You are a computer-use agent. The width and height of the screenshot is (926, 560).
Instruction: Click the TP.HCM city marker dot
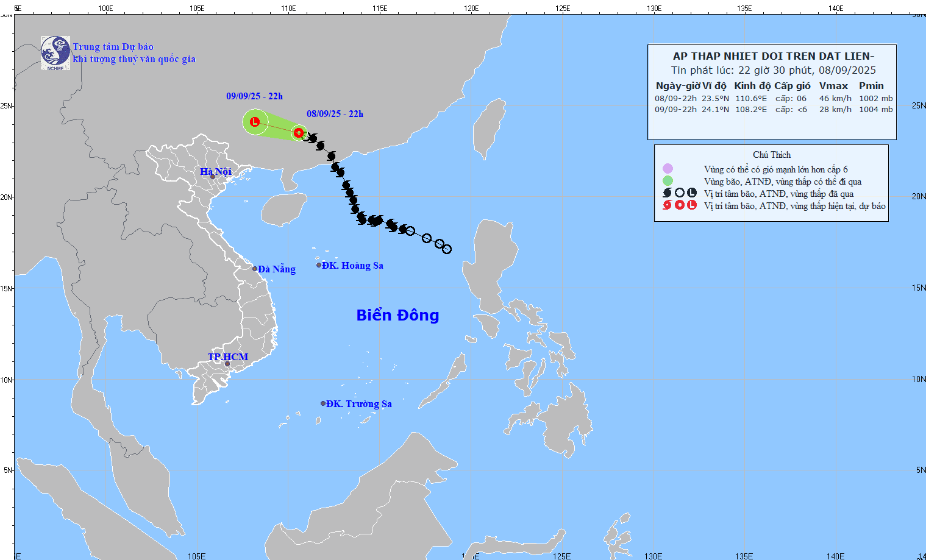click(x=227, y=364)
